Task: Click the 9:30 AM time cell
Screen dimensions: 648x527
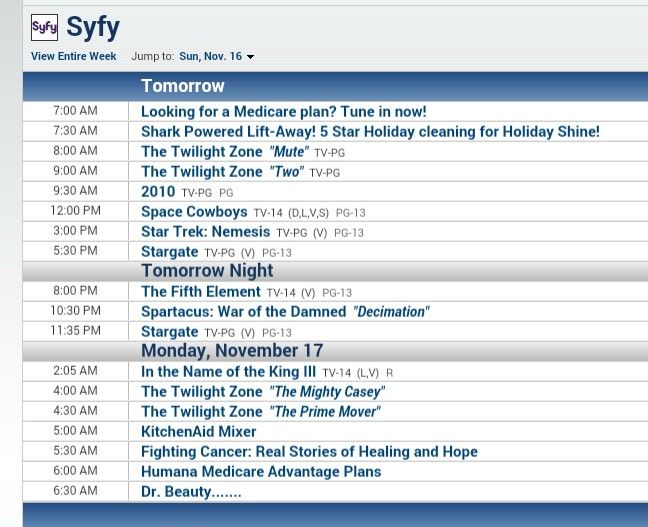Action: click(x=75, y=191)
